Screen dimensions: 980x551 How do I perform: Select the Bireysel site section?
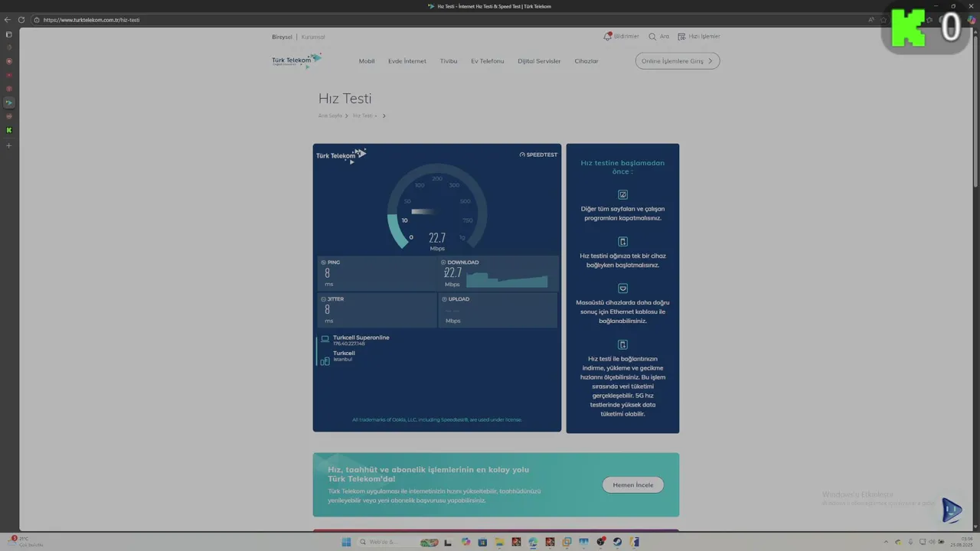click(283, 37)
